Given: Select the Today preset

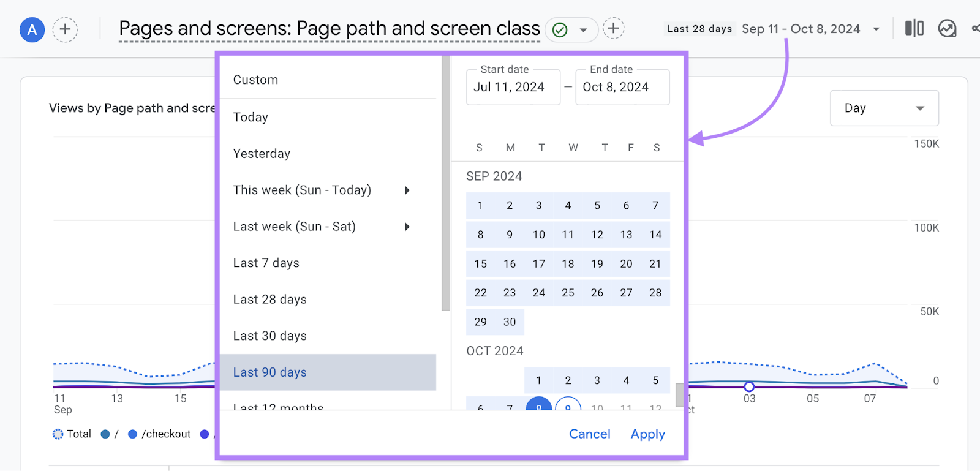Looking at the screenshot, I should pyautogui.click(x=328, y=117).
